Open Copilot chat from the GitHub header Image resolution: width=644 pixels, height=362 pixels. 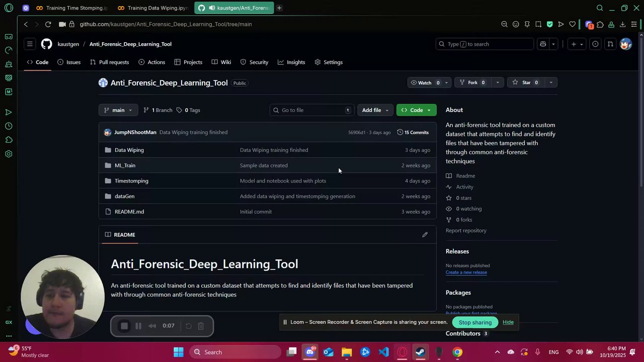pos(543,44)
